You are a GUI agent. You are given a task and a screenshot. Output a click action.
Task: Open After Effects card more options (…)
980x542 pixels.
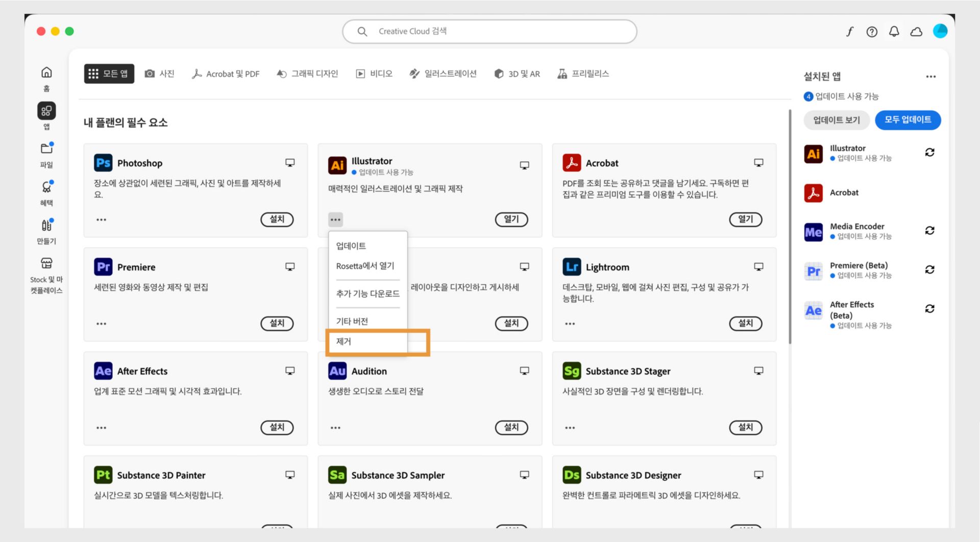click(x=101, y=428)
